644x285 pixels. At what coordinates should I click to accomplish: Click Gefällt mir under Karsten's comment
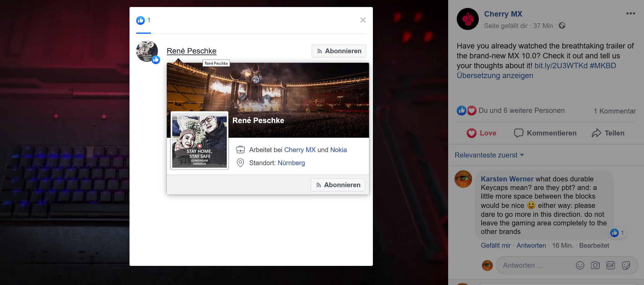pos(496,245)
